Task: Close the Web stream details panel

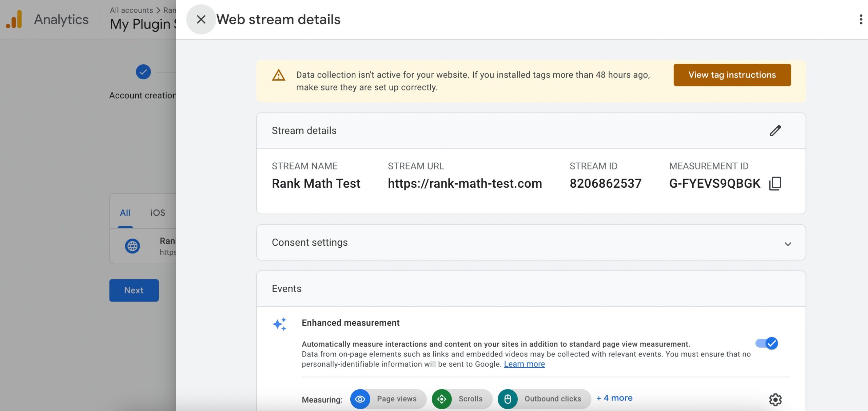Action: [201, 19]
